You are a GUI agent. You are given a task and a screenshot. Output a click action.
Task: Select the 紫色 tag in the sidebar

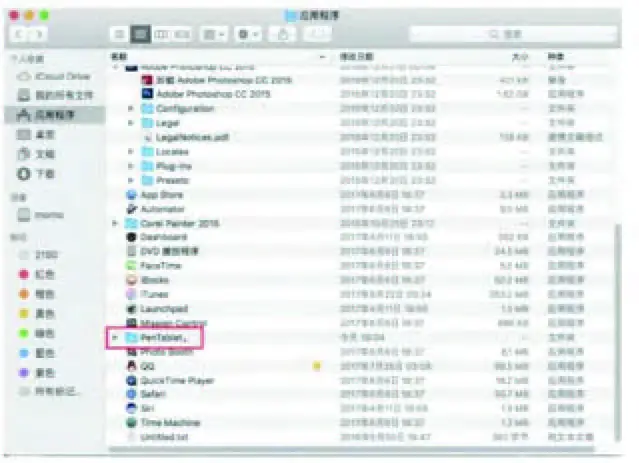point(37,373)
